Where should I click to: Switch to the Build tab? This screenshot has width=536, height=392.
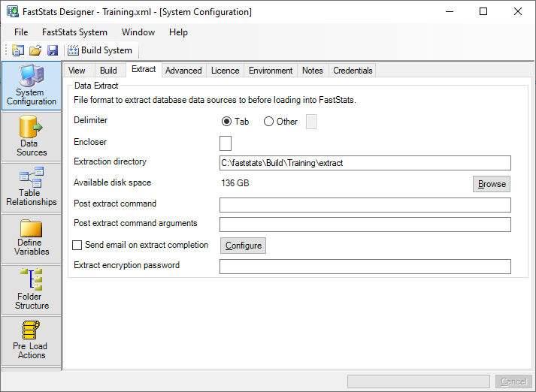coord(108,71)
